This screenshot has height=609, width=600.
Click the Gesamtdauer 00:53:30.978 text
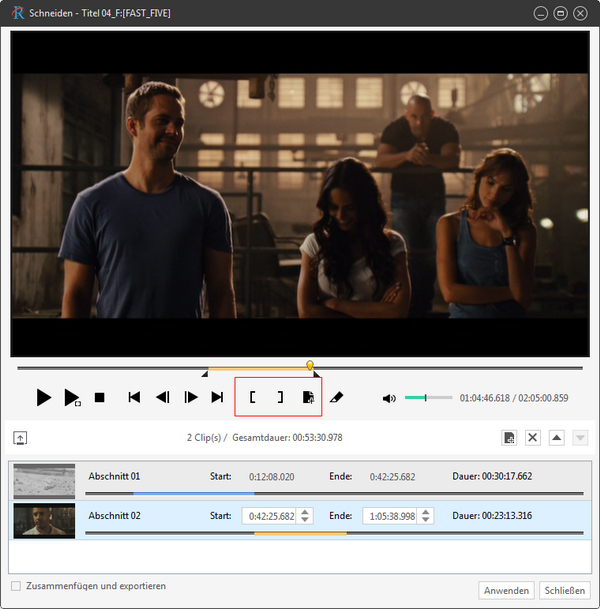pyautogui.click(x=287, y=438)
